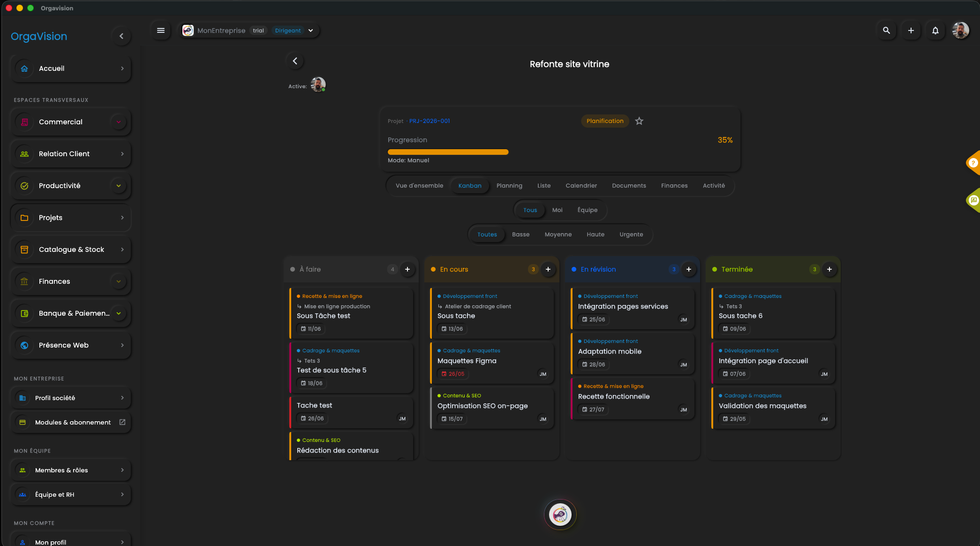Filter tasks by Équipe
980x546 pixels.
coord(588,210)
